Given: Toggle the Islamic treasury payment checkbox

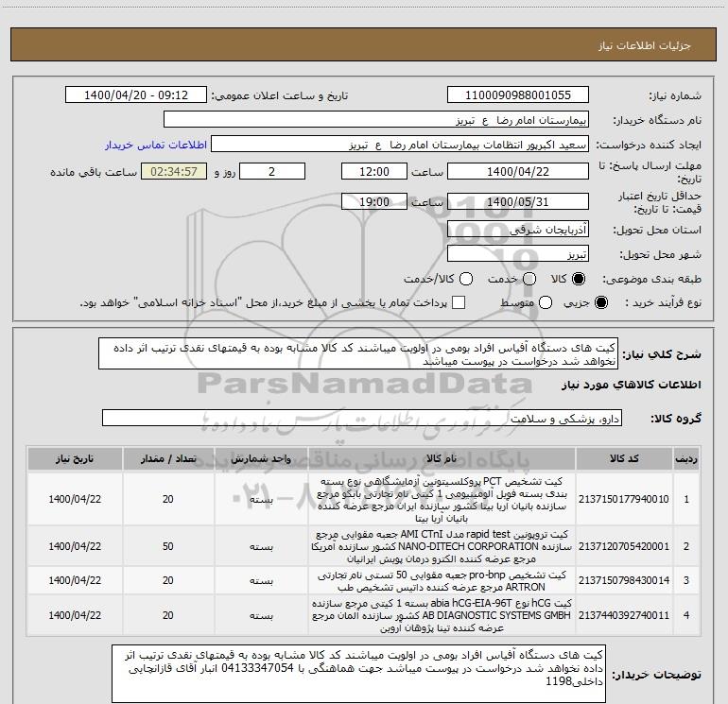Looking at the screenshot, I should pyautogui.click(x=459, y=302).
